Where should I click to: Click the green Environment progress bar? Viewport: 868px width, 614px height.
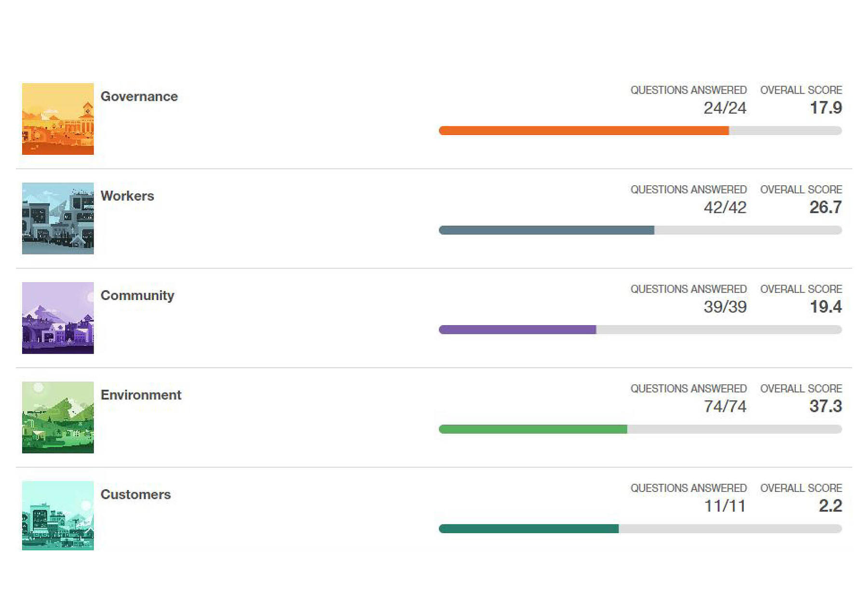(x=640, y=429)
